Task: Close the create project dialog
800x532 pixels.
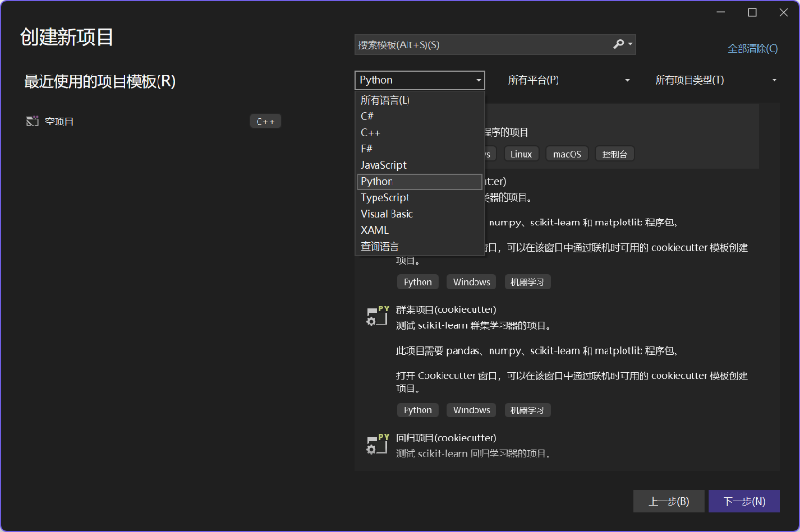Action: 784,13
